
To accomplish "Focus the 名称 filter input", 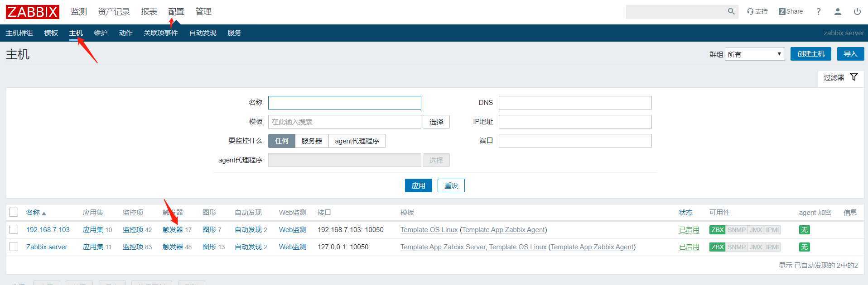I will 345,103.
